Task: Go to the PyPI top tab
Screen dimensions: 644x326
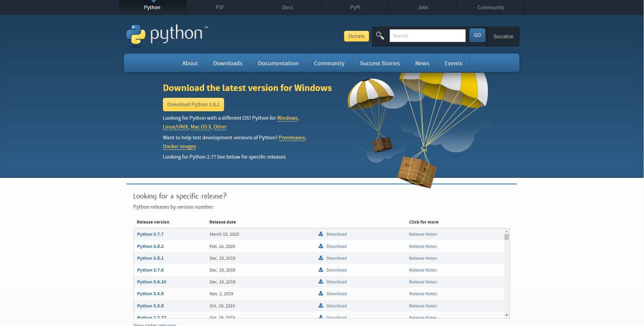Action: (x=356, y=7)
